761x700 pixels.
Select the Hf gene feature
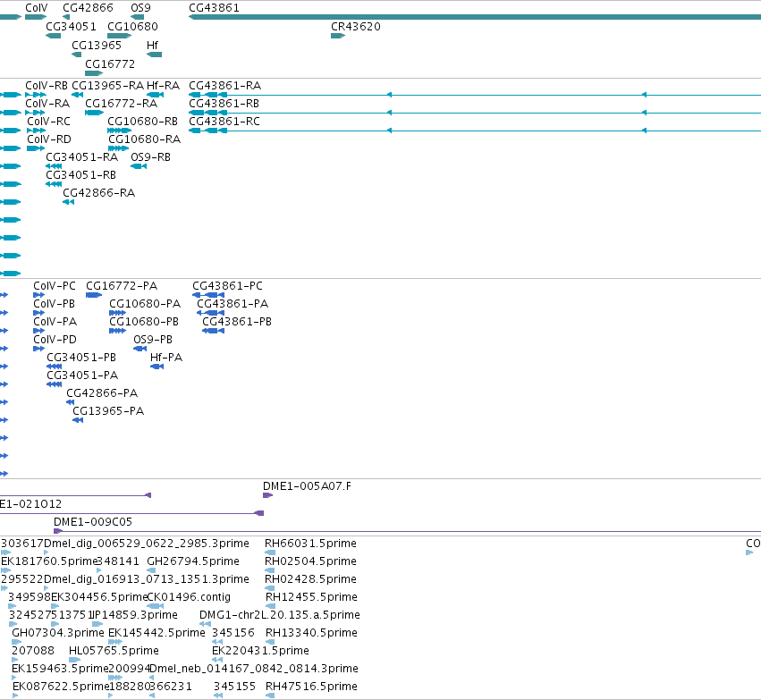(x=155, y=55)
